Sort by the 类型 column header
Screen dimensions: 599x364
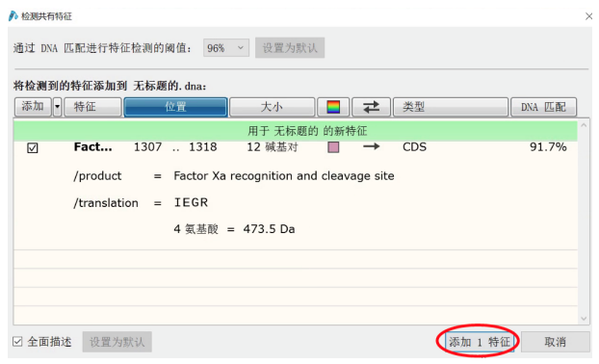click(451, 107)
